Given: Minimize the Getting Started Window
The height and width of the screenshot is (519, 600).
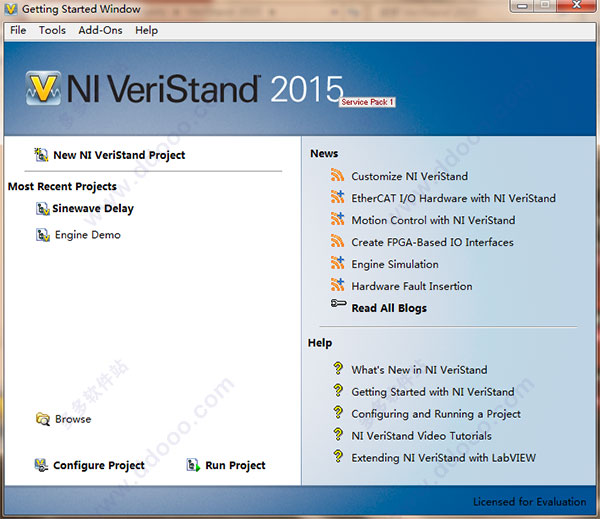Looking at the screenshot, I should coord(522,6).
